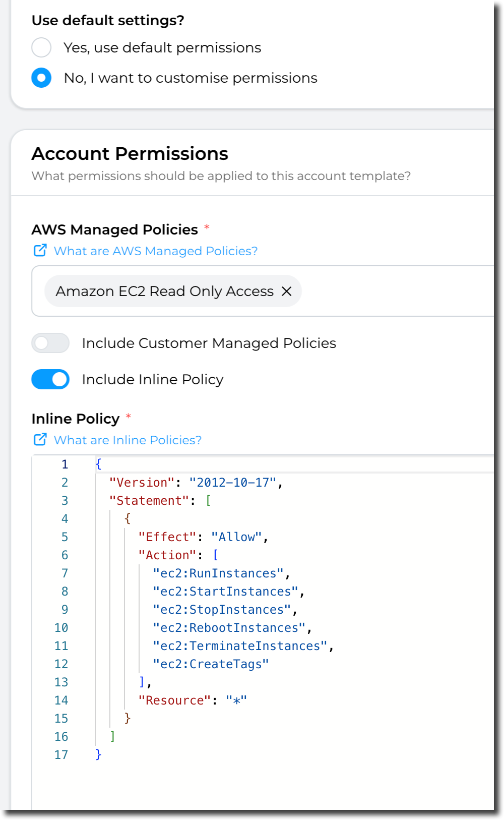The width and height of the screenshot is (504, 820).
Task: Open "What are AWS Managed Policies?" link
Action: tap(155, 251)
